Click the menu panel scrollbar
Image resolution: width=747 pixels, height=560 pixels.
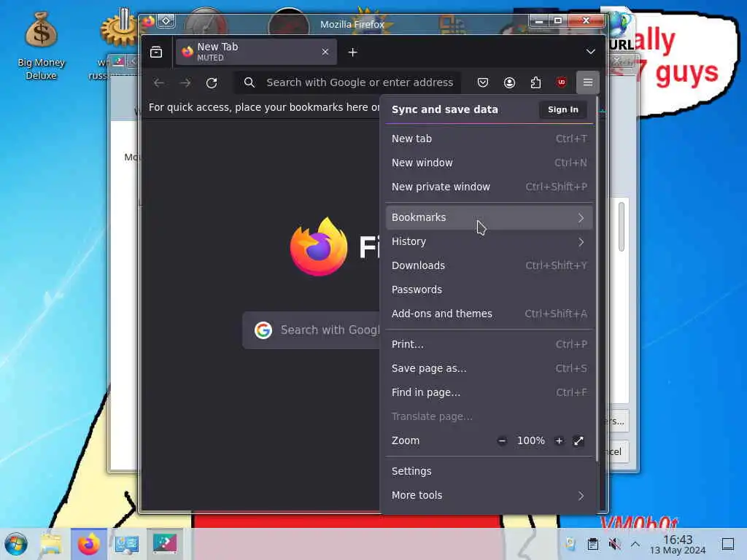pyautogui.click(x=597, y=279)
